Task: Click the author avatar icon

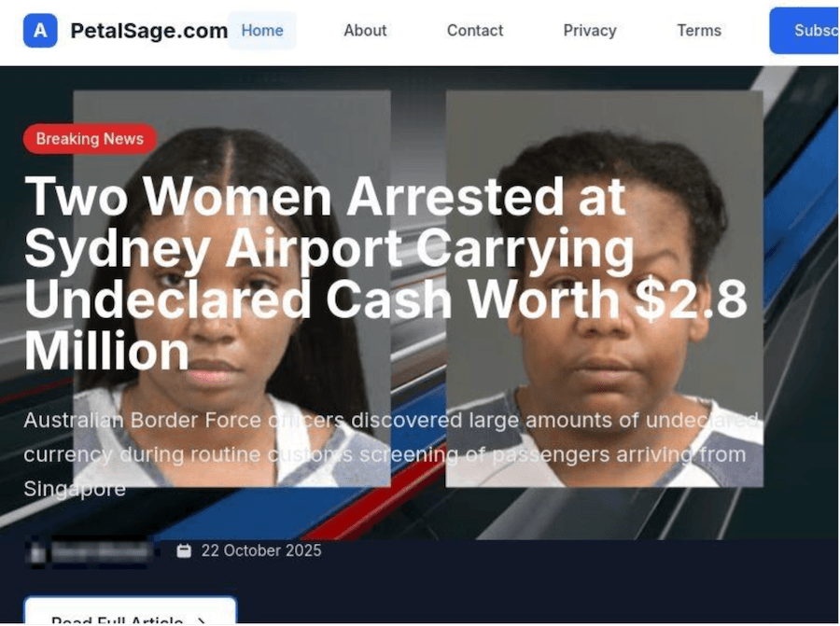Action: pos(37,551)
